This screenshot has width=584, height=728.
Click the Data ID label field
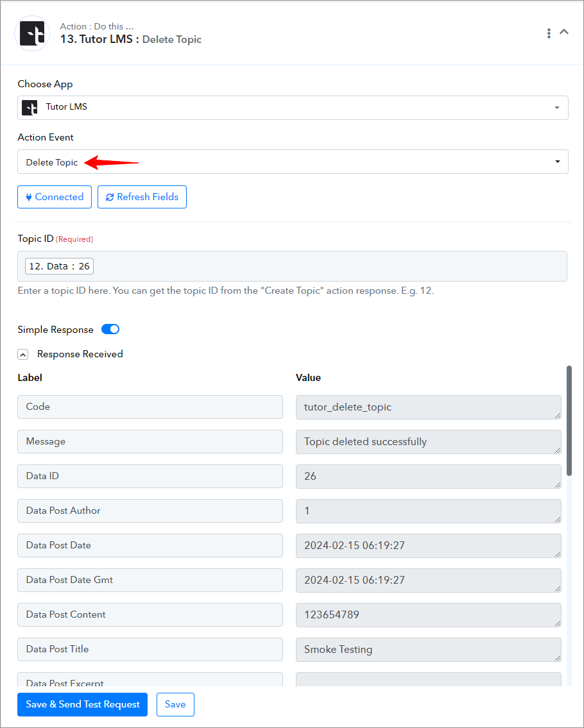[150, 476]
